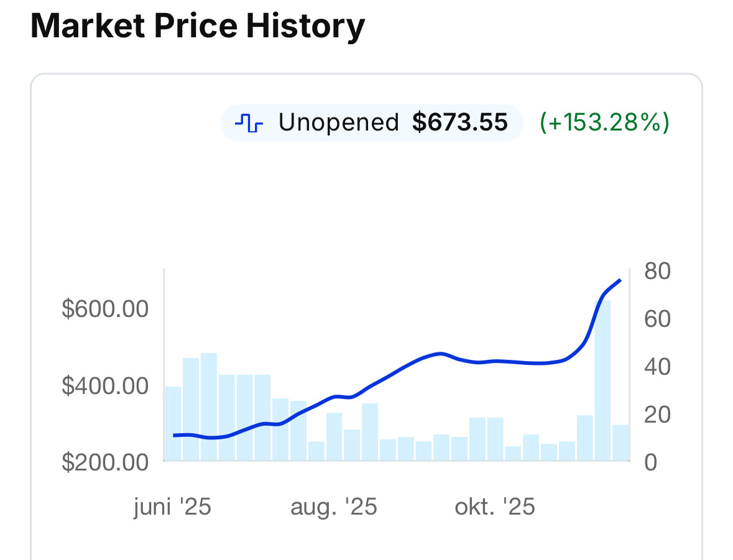Image resolution: width=733 pixels, height=560 pixels.
Task: Click the $673.55 market price value
Action: coord(459,122)
